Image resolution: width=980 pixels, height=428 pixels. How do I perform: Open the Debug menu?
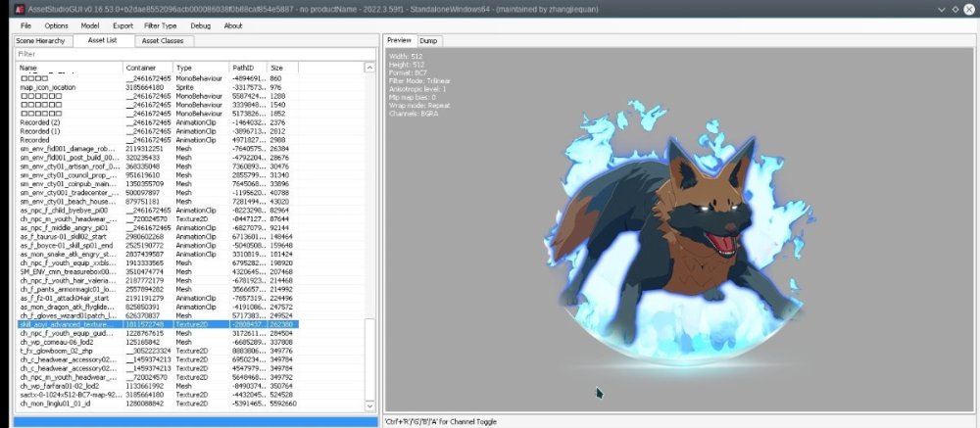tap(200, 25)
